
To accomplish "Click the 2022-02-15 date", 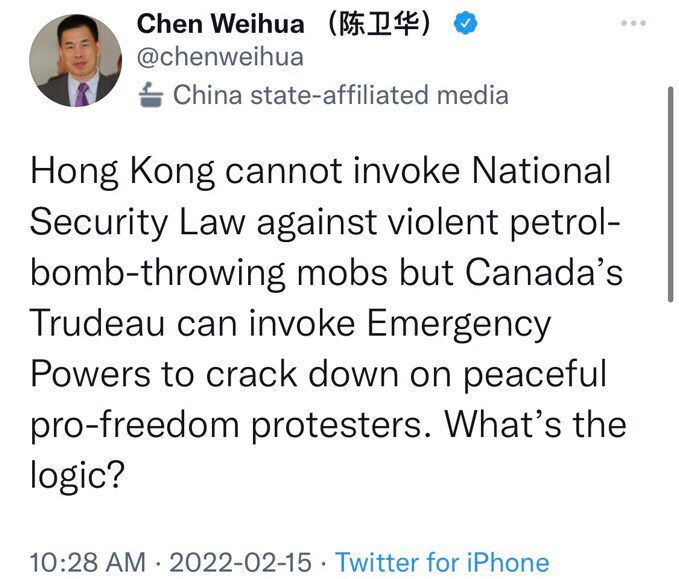I will click(x=240, y=562).
